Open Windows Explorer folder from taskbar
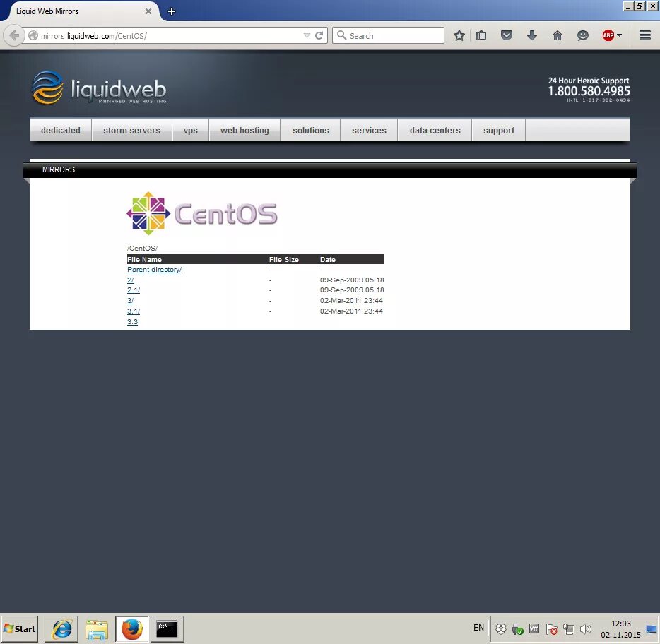660x644 pixels. tap(97, 629)
